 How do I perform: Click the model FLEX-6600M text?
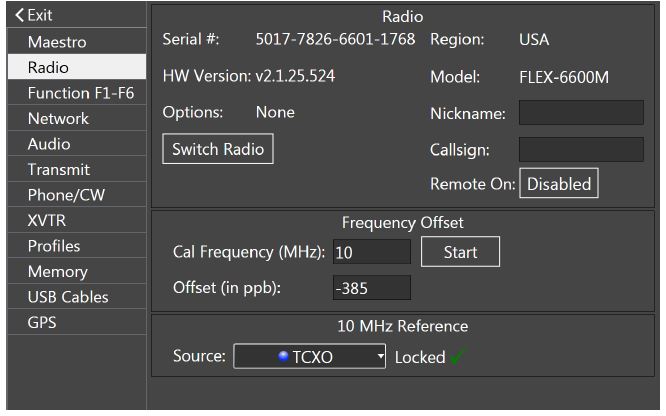tap(564, 77)
